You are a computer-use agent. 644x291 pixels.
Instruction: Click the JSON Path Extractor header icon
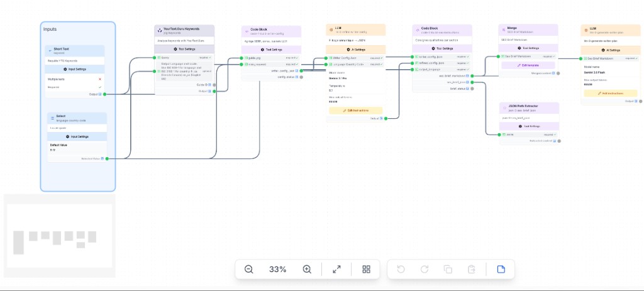[505, 107]
